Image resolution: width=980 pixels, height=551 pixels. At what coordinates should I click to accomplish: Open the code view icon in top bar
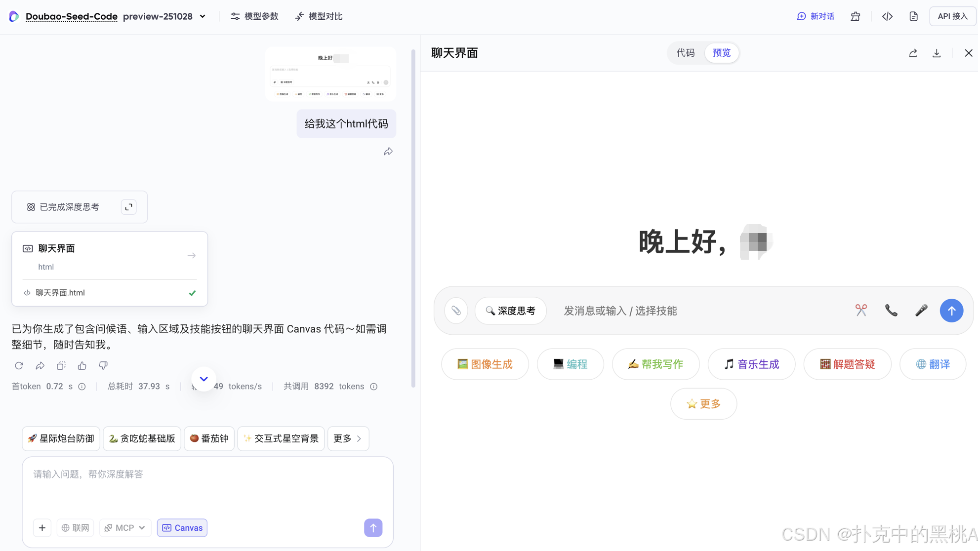point(887,16)
